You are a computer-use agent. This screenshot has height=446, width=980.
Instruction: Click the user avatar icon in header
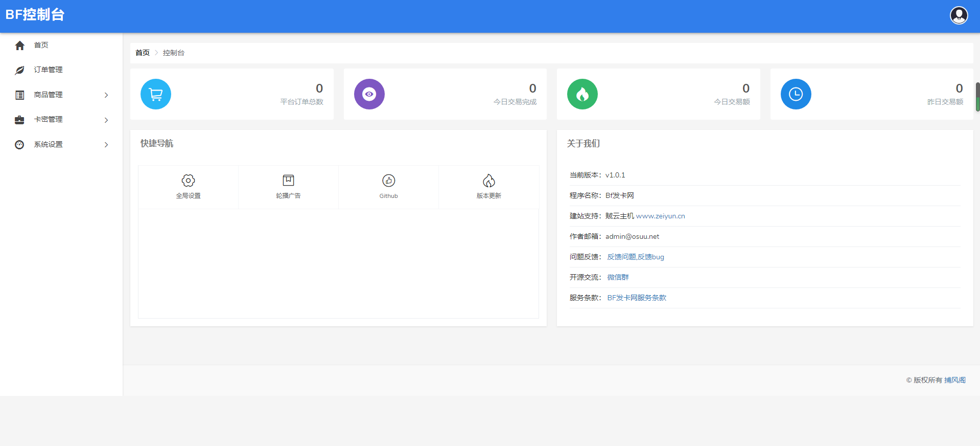959,15
